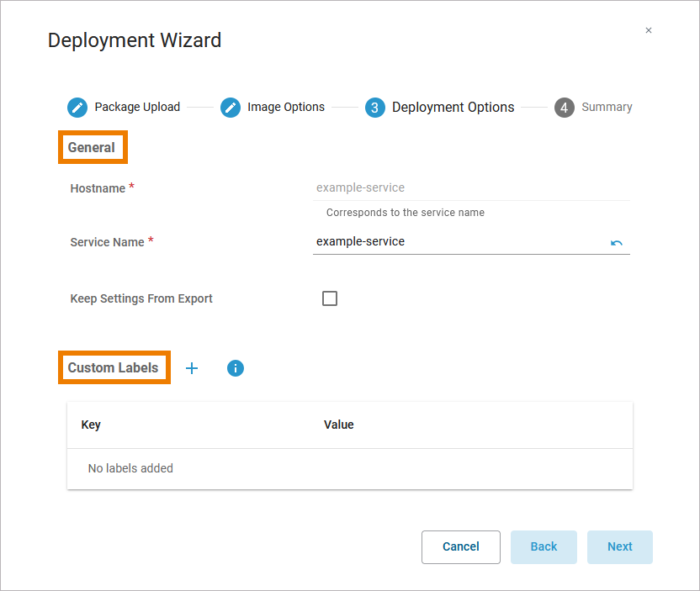Go to the Package Upload step
The image size is (700, 591).
(137, 107)
